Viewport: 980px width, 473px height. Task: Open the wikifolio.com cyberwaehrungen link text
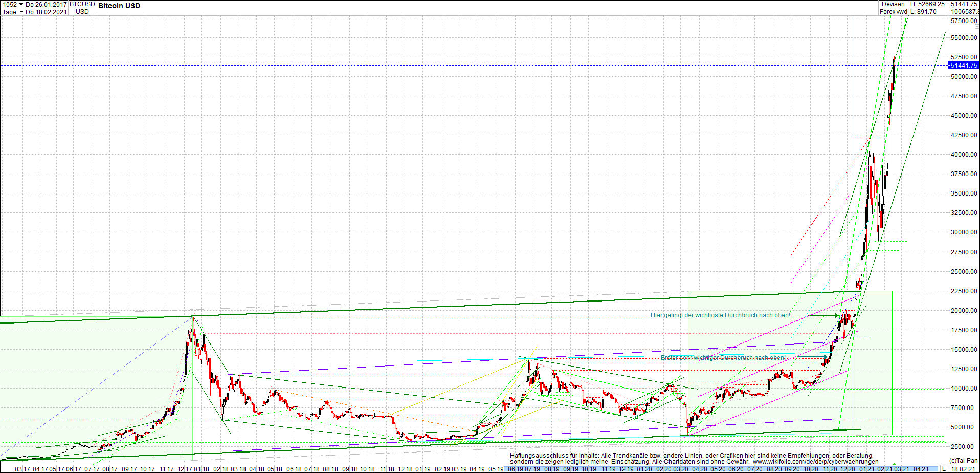(816, 462)
